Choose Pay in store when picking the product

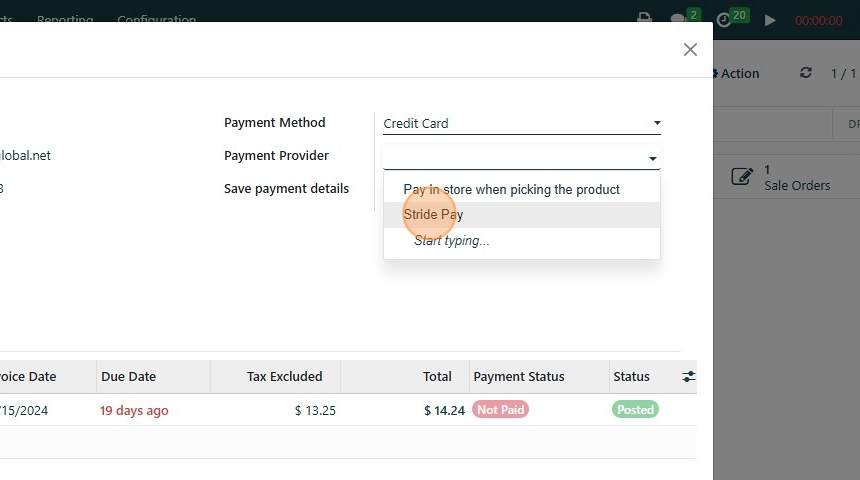pyautogui.click(x=511, y=189)
